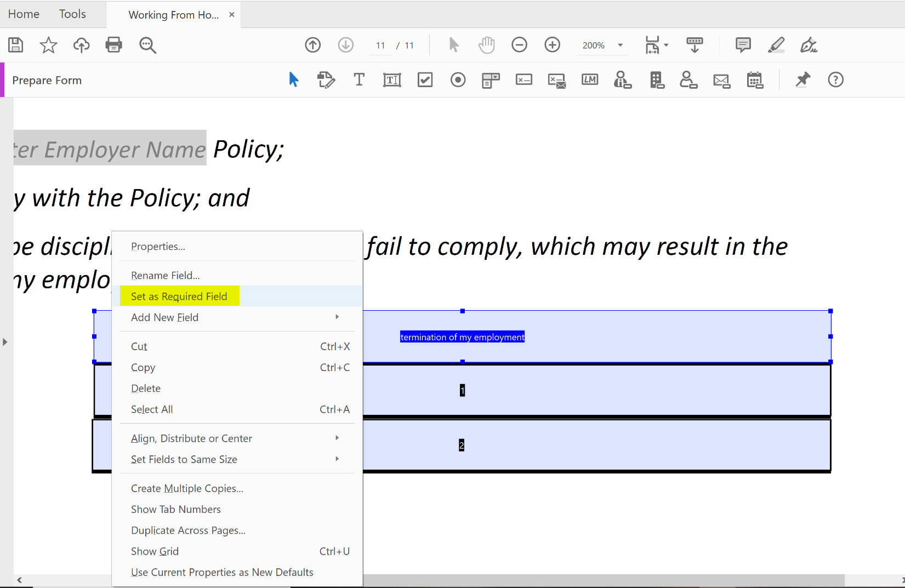Open the Tools tab
Viewport: 905px width, 588px height.
pyautogui.click(x=72, y=14)
